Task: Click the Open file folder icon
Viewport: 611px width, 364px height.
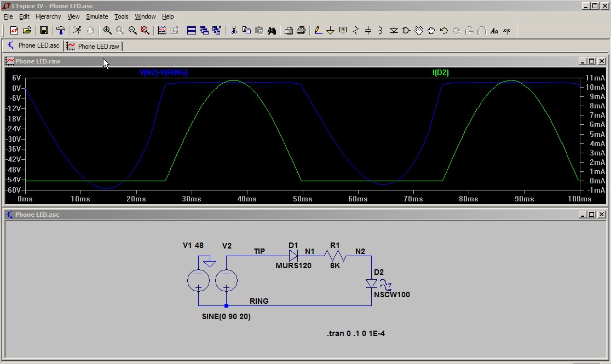Action: pyautogui.click(x=27, y=31)
